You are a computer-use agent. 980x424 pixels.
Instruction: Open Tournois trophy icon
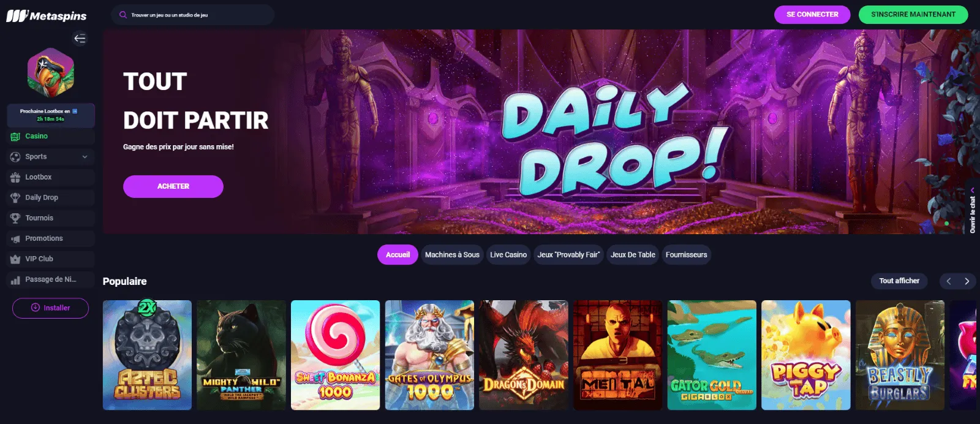tap(15, 218)
